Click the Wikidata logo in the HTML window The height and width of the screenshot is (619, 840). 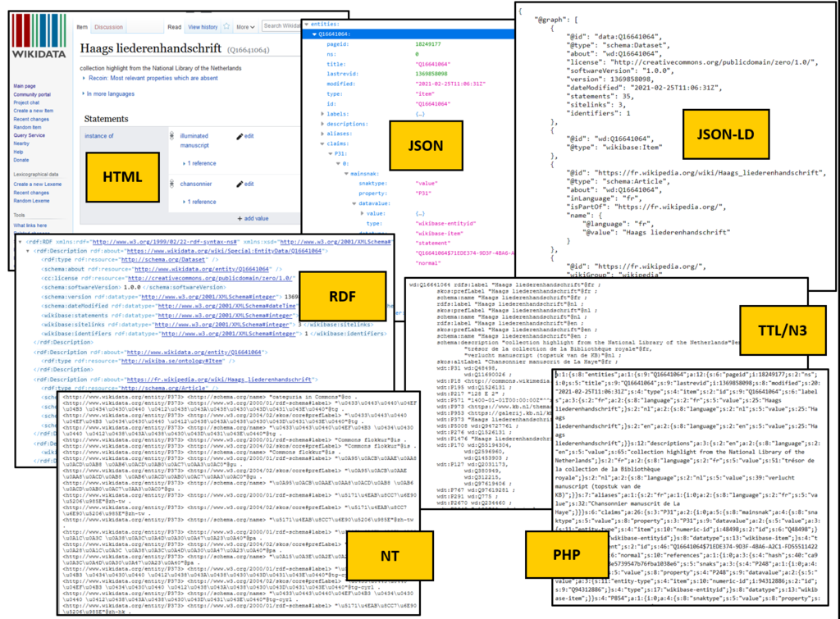click(39, 37)
